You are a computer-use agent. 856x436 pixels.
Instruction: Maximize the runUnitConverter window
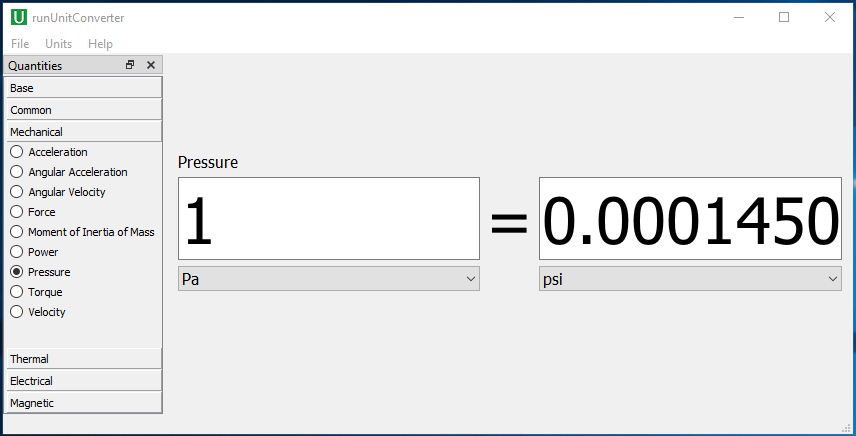(x=784, y=17)
